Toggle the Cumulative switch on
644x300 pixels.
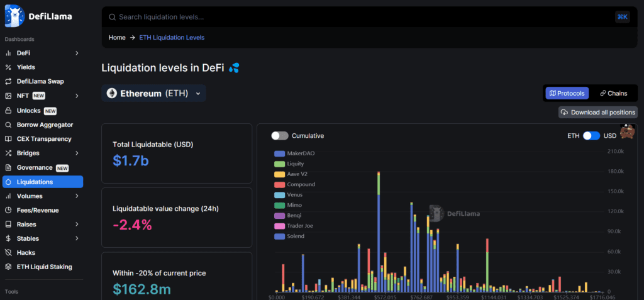coord(279,136)
